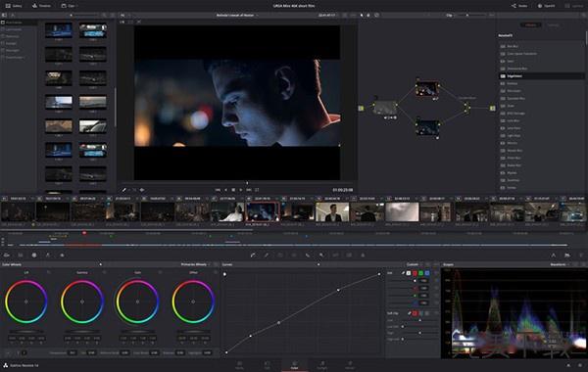Click the DaVinci Resolve 14 logo

5,365
